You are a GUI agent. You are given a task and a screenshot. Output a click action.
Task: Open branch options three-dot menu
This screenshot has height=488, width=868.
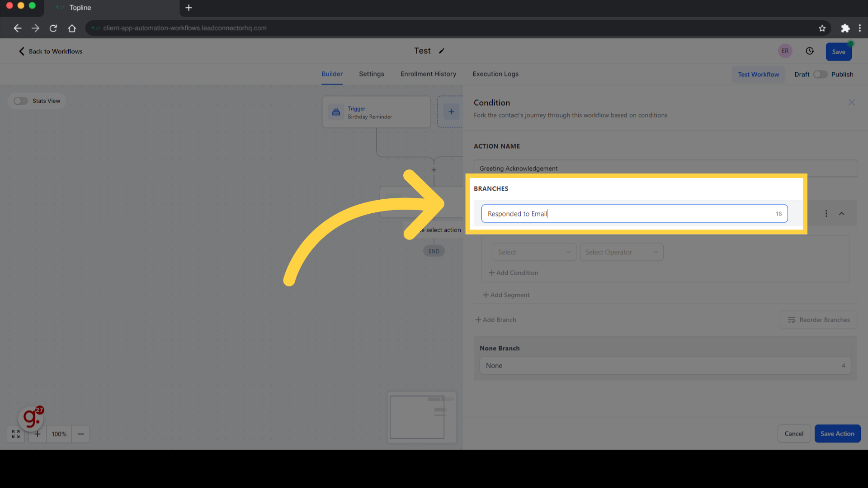[x=826, y=214]
